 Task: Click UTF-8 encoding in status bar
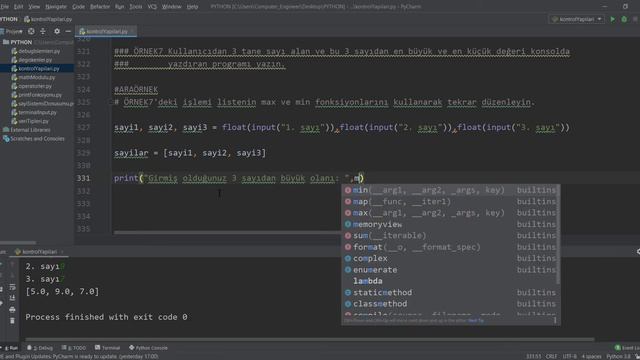point(569,357)
